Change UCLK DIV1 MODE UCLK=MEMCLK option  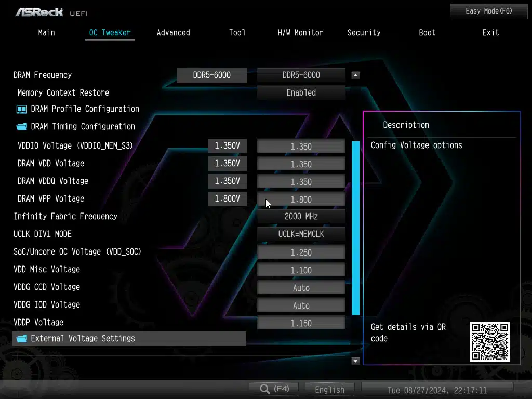click(301, 234)
